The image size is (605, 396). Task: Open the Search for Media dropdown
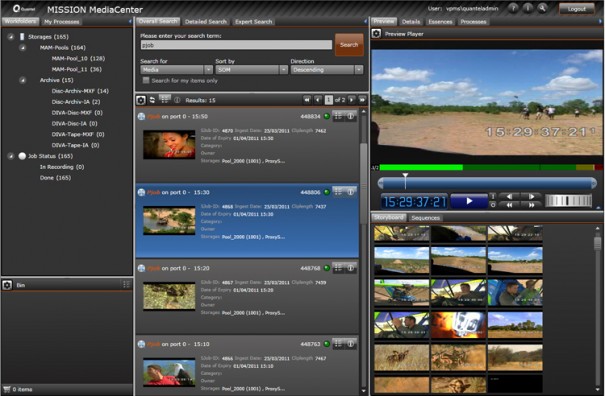click(x=176, y=69)
